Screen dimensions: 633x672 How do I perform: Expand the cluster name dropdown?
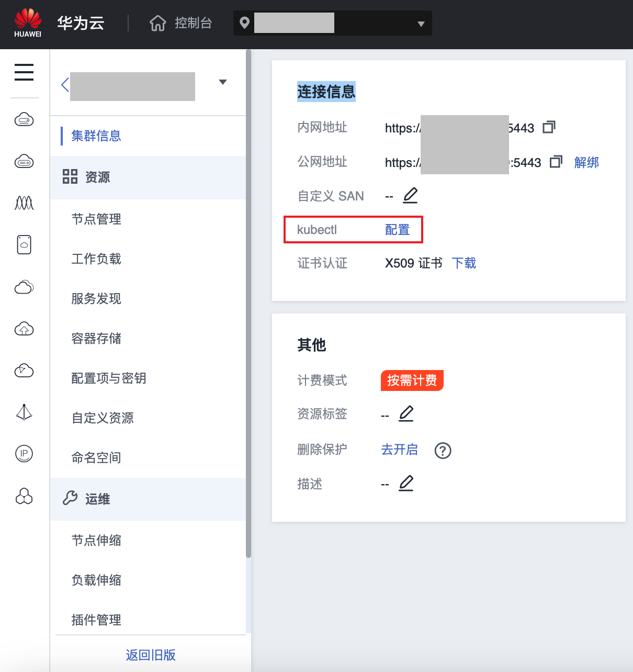[223, 82]
